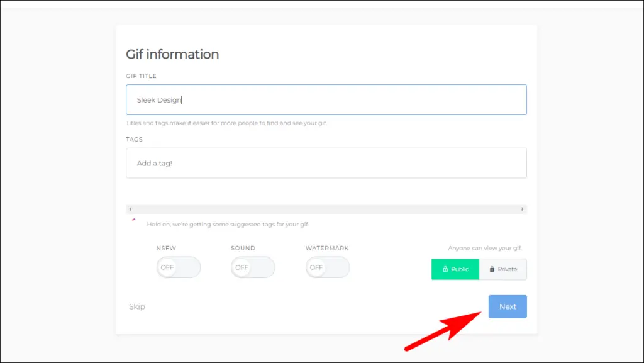The image size is (644, 363).
Task: Click the left scroll arrow of tag suggestions
Action: pyautogui.click(x=130, y=209)
